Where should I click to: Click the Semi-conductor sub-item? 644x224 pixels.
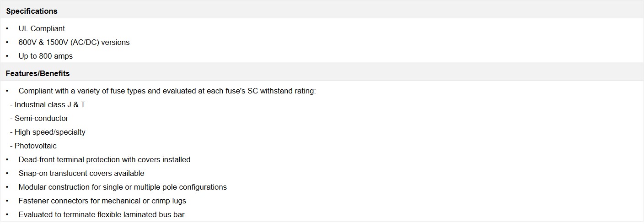(39, 118)
